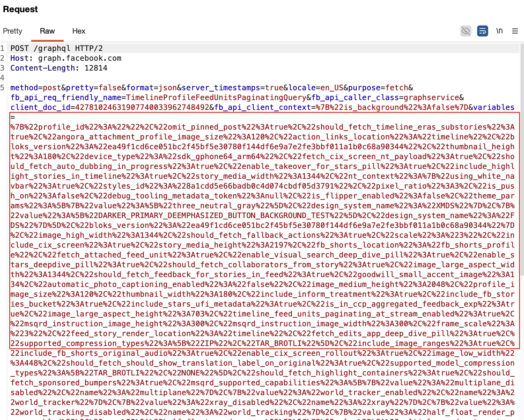The width and height of the screenshot is (524, 420).
Task: Click the 'POST /graphql HTTP/2' request line
Action: (x=57, y=48)
